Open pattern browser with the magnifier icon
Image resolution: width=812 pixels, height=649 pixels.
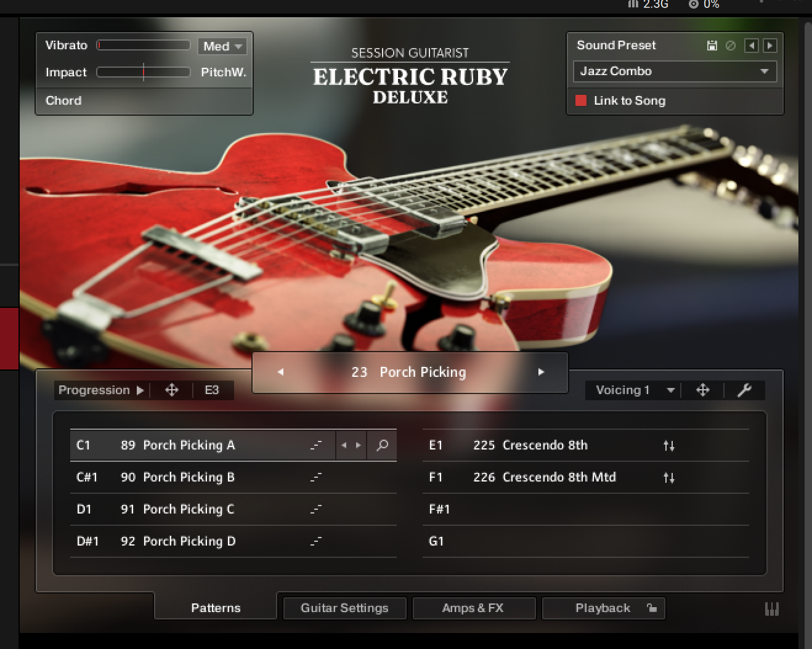(x=382, y=445)
